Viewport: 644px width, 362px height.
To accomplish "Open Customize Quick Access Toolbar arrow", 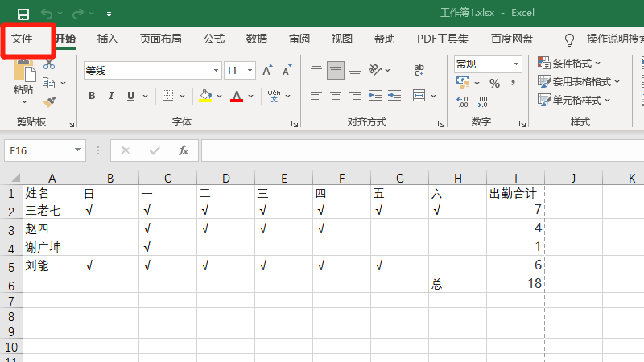I will pyautogui.click(x=109, y=14).
